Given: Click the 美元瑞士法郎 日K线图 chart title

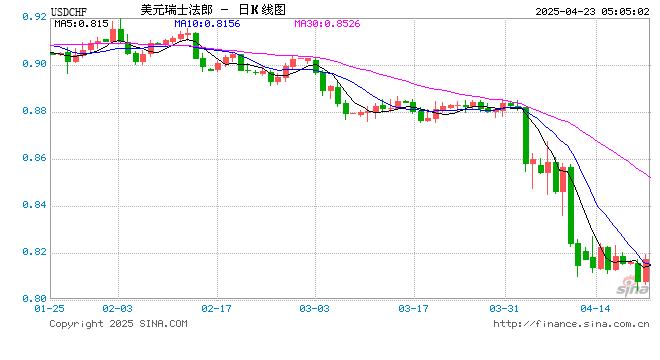Looking at the screenshot, I should coord(213,10).
